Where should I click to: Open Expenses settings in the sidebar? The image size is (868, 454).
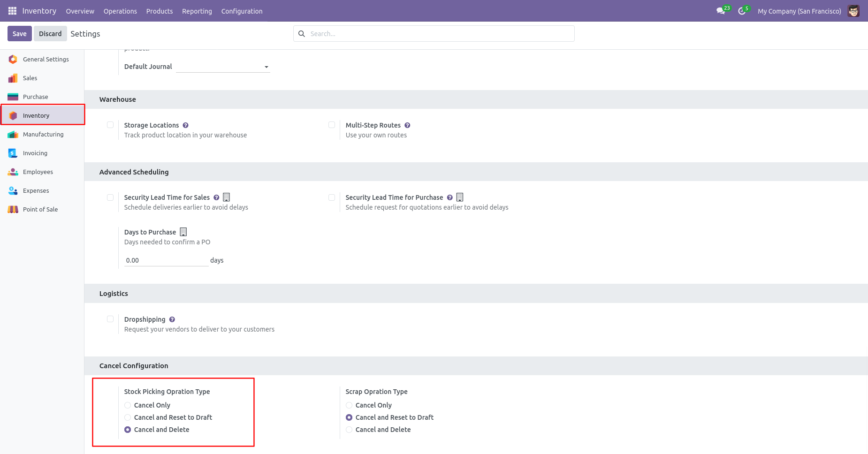(x=42, y=190)
